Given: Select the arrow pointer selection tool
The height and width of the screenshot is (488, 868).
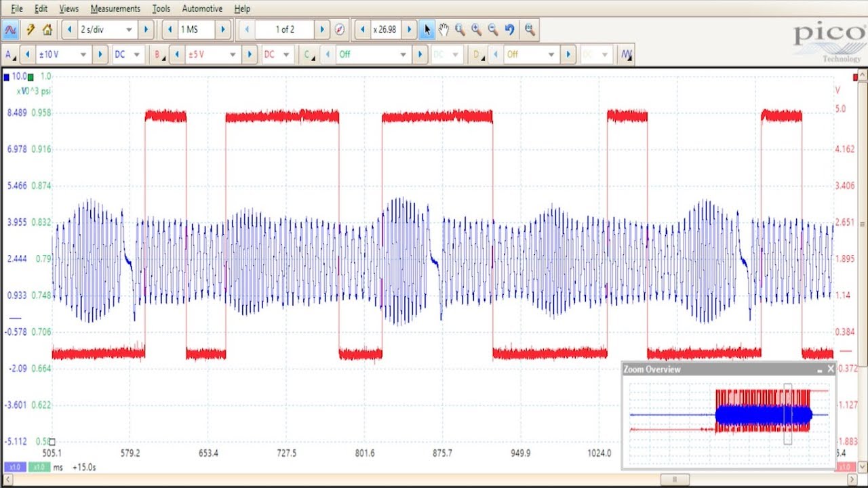Looking at the screenshot, I should [427, 30].
